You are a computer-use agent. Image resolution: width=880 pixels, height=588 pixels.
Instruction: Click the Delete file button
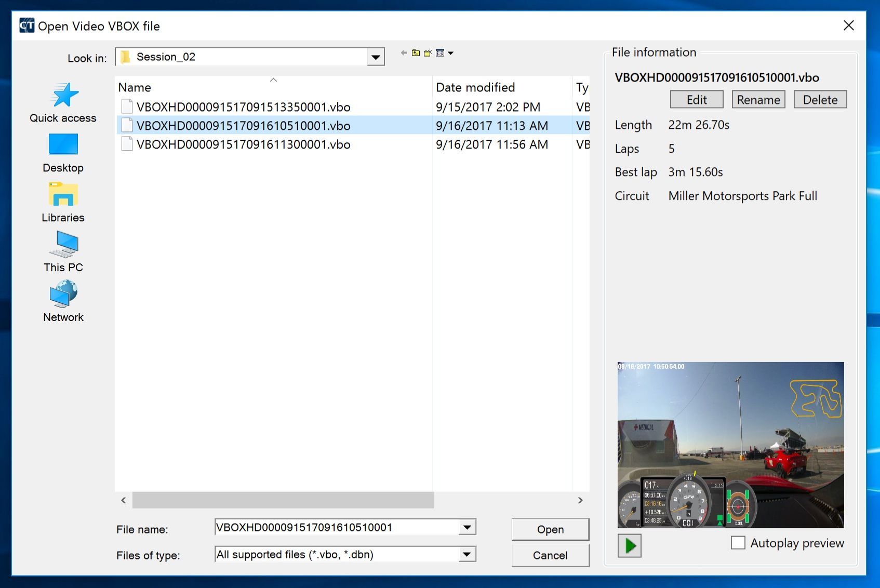pos(820,100)
